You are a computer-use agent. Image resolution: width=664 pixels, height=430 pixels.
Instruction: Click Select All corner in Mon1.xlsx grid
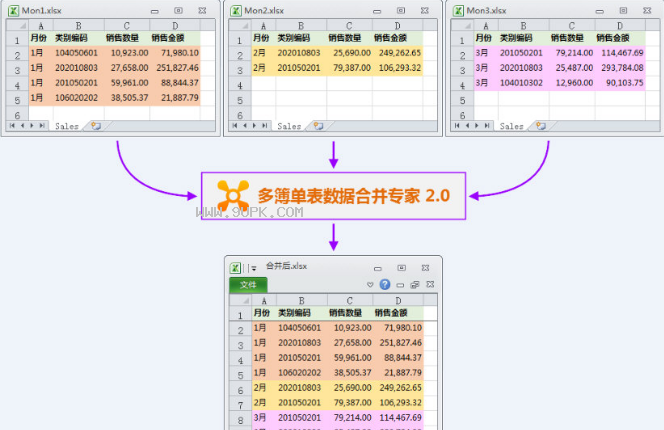pos(17,25)
